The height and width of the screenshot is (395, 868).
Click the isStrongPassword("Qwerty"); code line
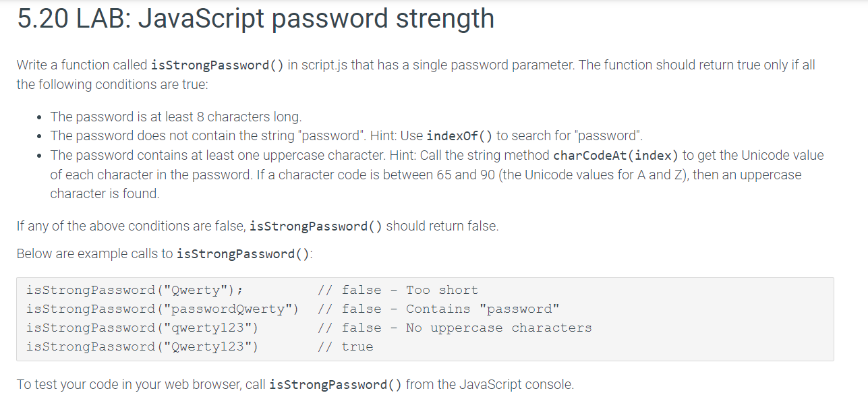pyautogui.click(x=135, y=290)
